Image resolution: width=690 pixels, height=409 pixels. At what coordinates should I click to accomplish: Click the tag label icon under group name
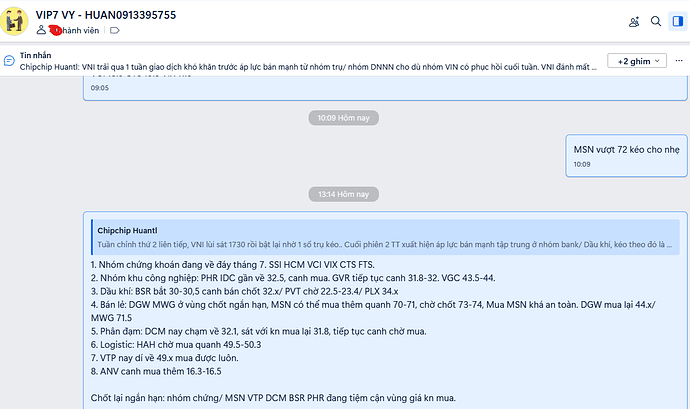tap(114, 30)
